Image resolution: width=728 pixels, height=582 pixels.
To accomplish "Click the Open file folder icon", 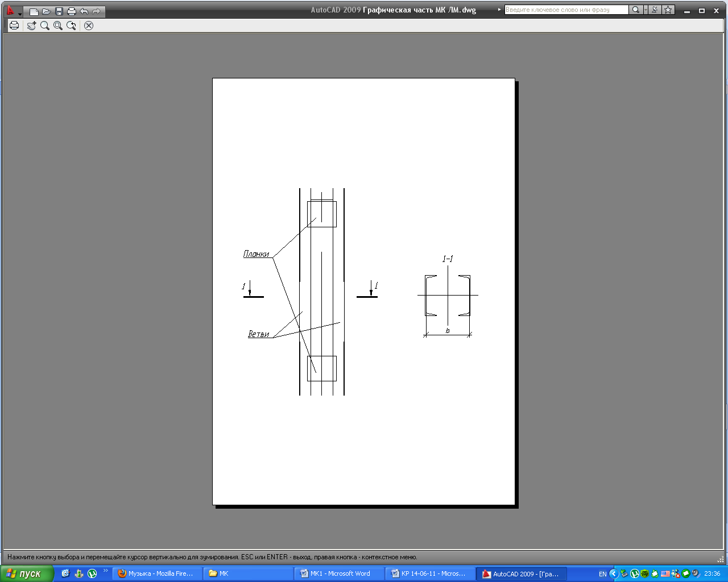I will pos(47,11).
